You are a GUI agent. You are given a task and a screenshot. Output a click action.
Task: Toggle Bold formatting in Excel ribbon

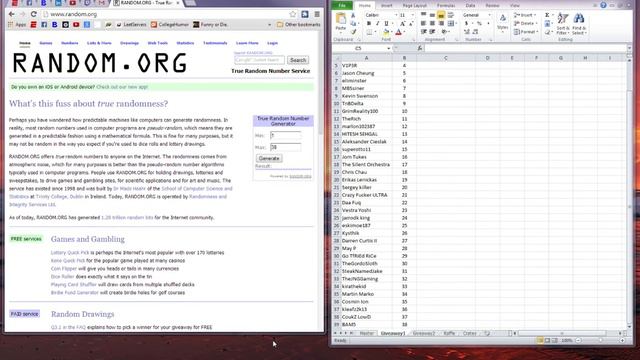pyautogui.click(x=369, y=23)
